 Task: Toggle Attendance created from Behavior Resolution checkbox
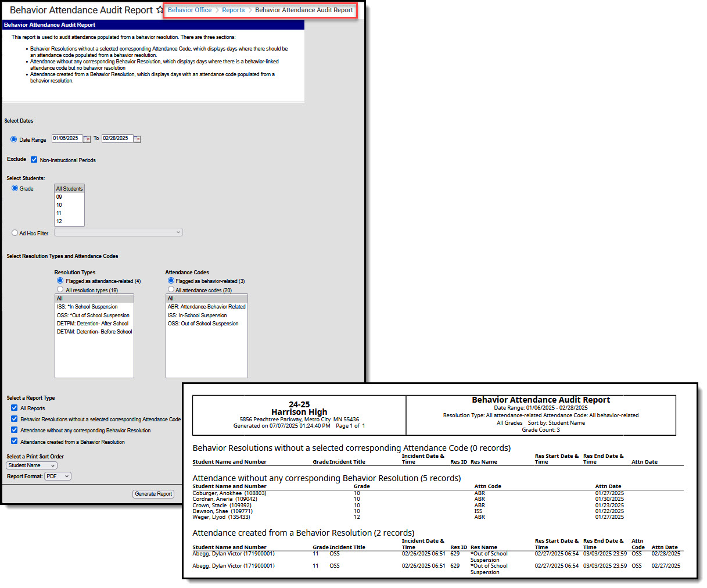click(15, 442)
